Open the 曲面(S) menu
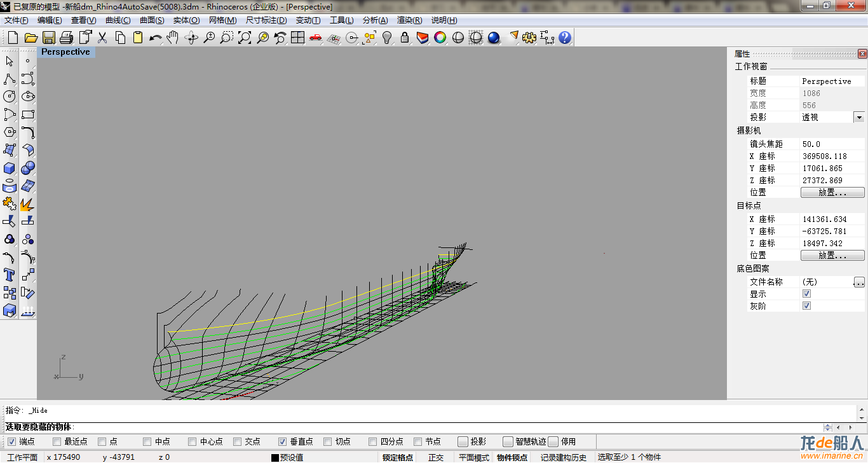Screen dimensions: 868x463 coord(152,20)
